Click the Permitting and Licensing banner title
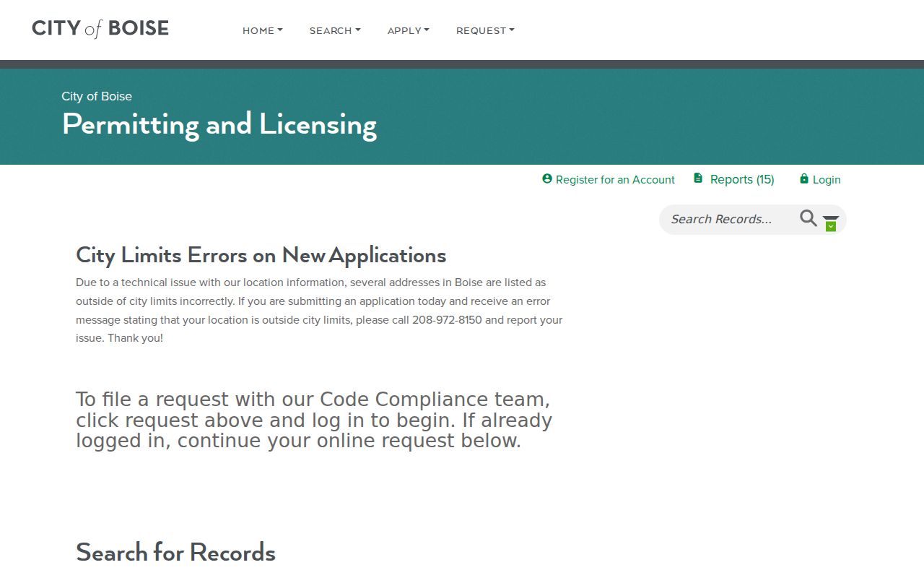The height and width of the screenshot is (578, 924). [x=219, y=124]
